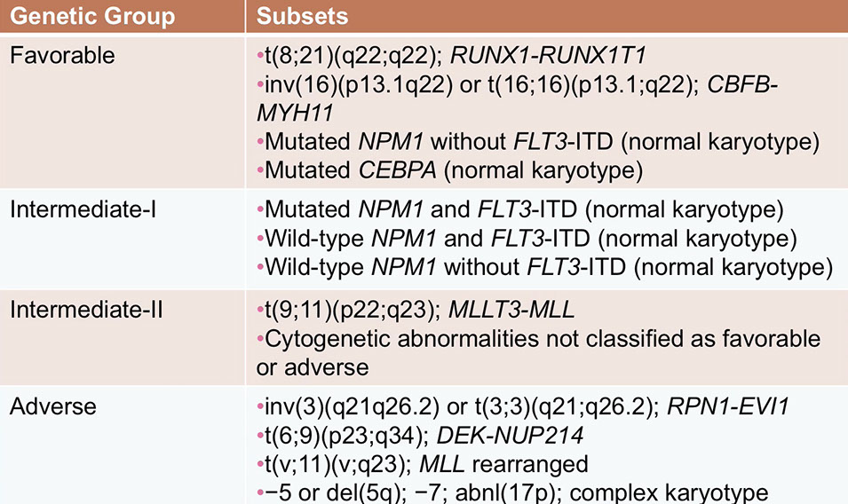Image resolution: width=848 pixels, height=504 pixels.
Task: Select the Intermediate-II group cell
Action: coord(82,311)
